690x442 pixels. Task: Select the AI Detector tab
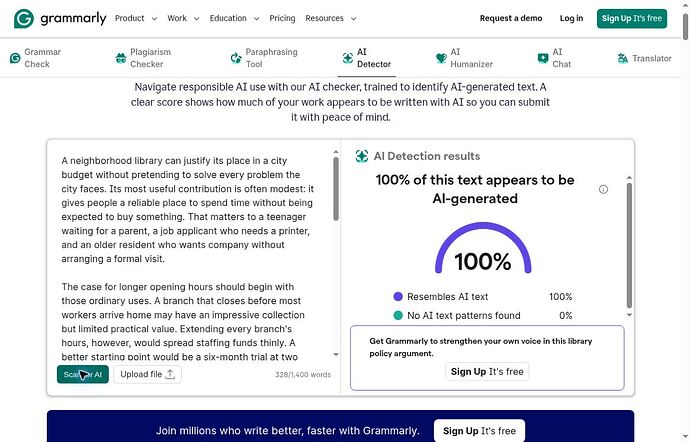(x=367, y=58)
